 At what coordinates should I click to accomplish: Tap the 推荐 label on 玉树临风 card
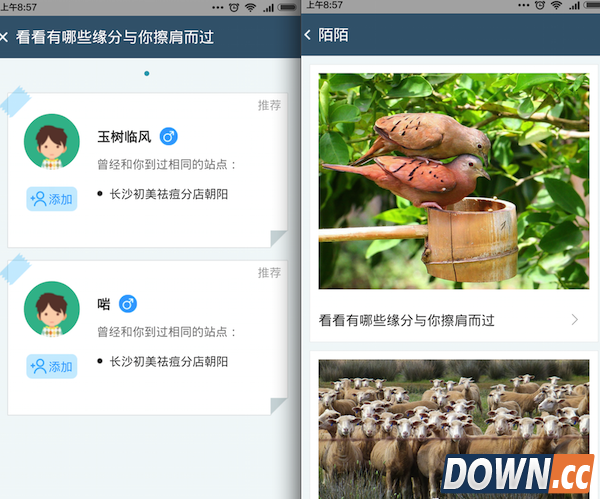point(269,105)
